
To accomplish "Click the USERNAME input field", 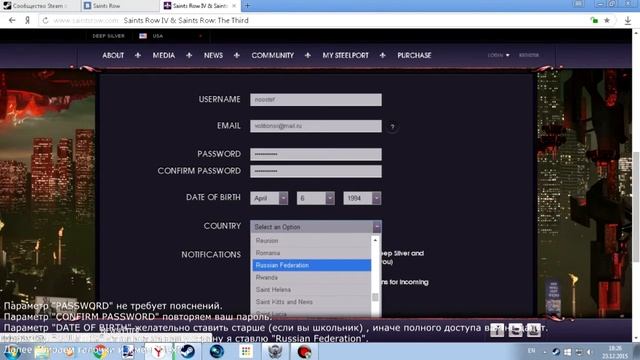I will tap(316, 100).
